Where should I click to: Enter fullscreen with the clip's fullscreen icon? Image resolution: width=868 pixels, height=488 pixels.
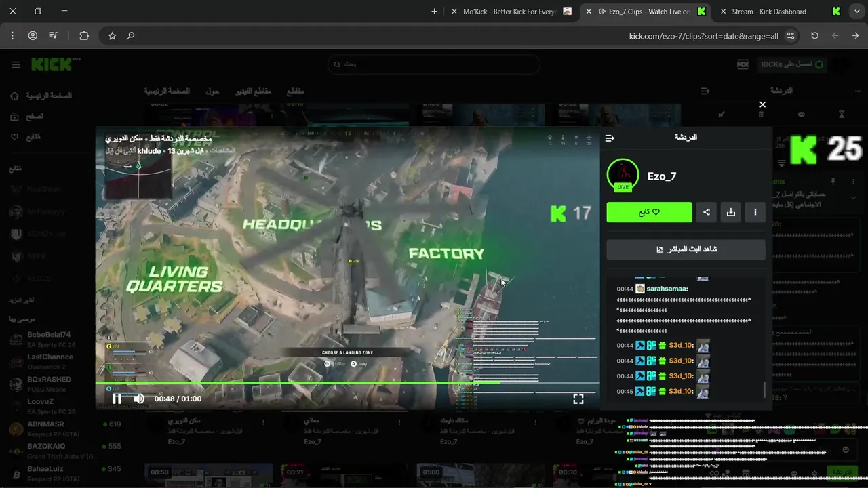tap(578, 399)
